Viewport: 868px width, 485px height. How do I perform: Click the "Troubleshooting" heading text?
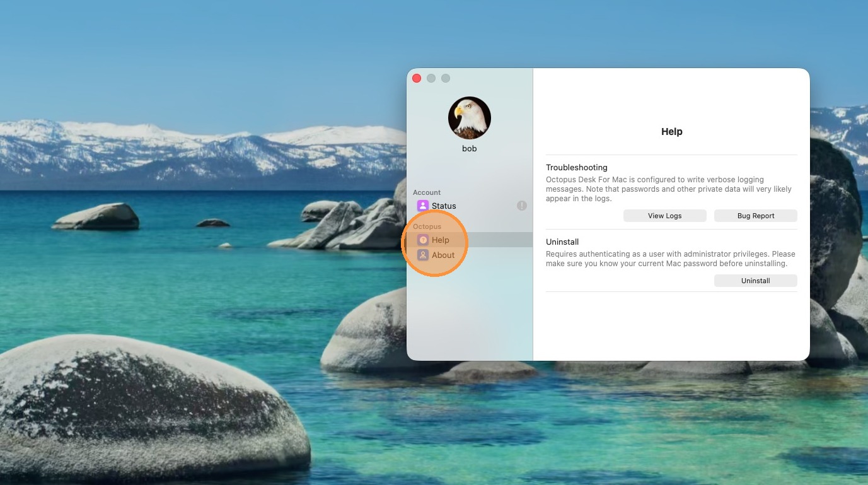pos(577,168)
